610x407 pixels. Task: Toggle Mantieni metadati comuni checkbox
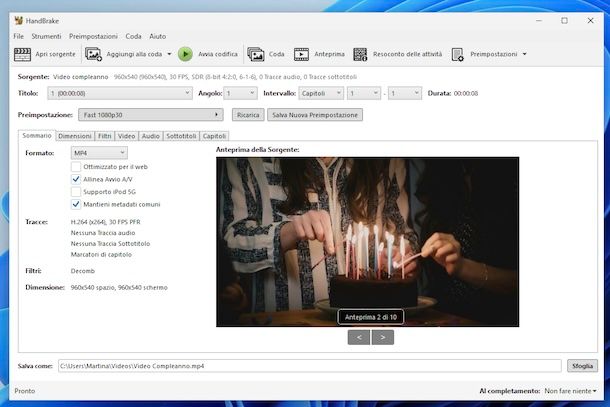coord(76,204)
